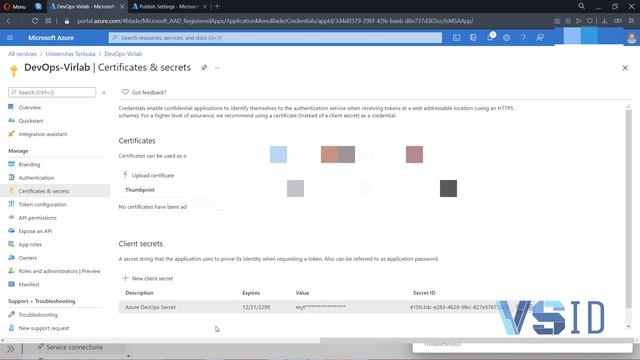Open the blade's more options ellipsis
Image resolution: width=640 pixels, height=360 pixels.
tap(218, 68)
